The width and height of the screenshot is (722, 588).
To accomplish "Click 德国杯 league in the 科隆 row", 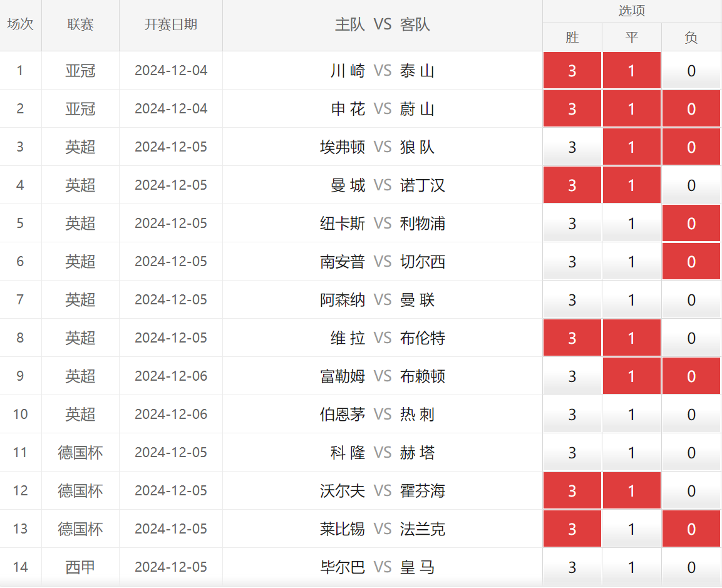I will [80, 453].
